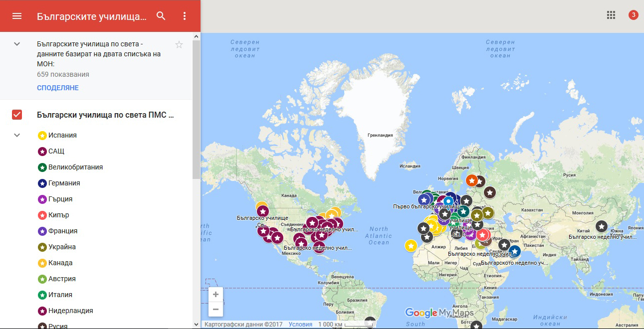
Task: Collapse the map description chevron
Action: coord(17,44)
